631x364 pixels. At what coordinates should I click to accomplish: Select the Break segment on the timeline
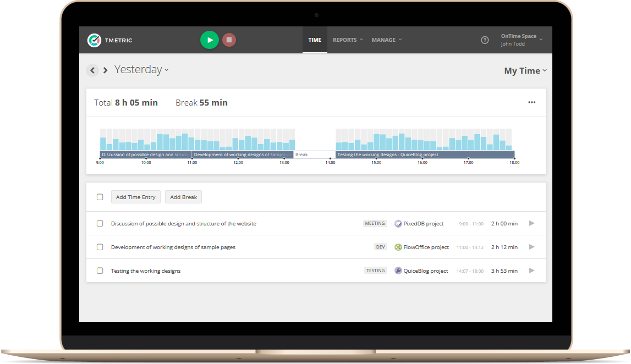(x=314, y=155)
